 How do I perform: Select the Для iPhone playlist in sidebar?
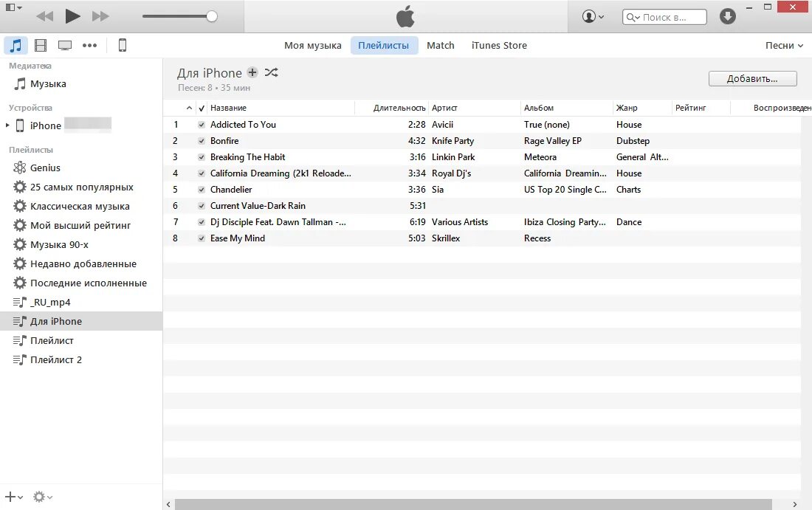pyautogui.click(x=81, y=321)
